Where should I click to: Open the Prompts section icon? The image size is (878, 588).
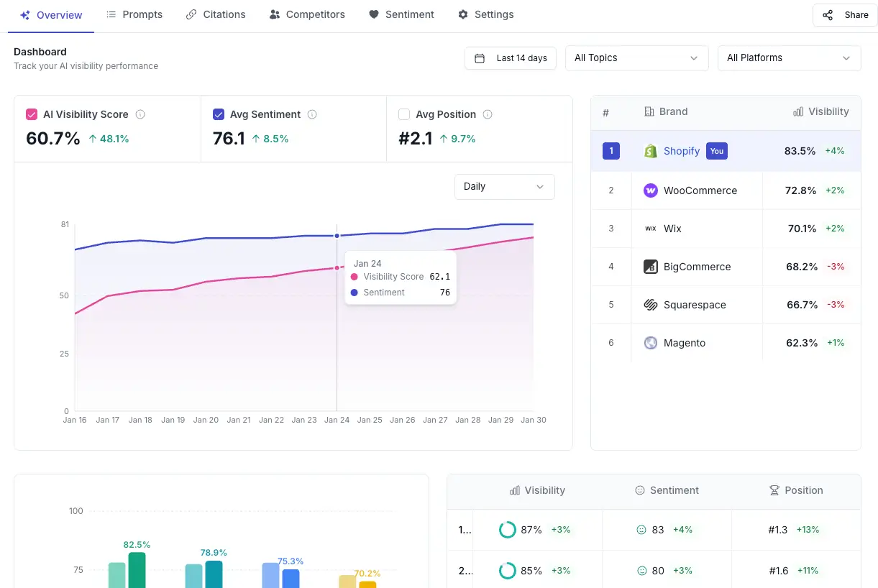[x=111, y=14]
